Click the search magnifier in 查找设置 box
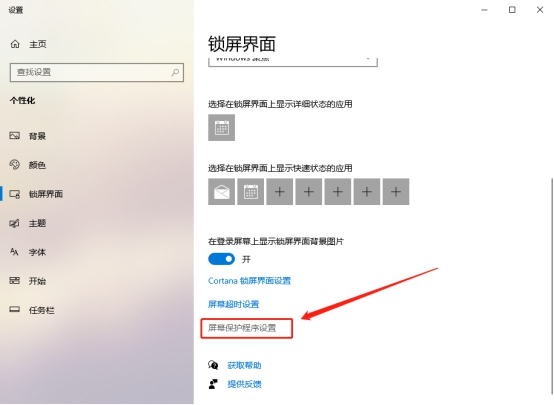This screenshot has height=405, width=554. [175, 72]
